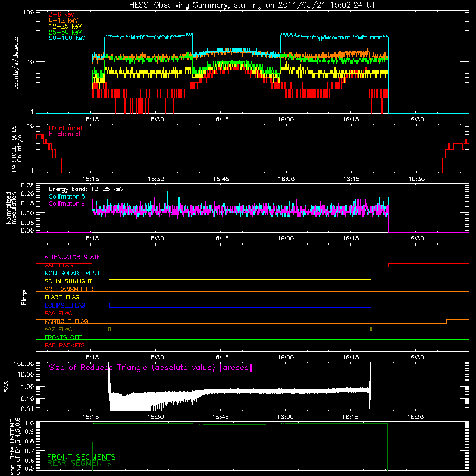Click the GAP_FLAG step-up near 16:23
476x476 pixels.
click(x=389, y=265)
